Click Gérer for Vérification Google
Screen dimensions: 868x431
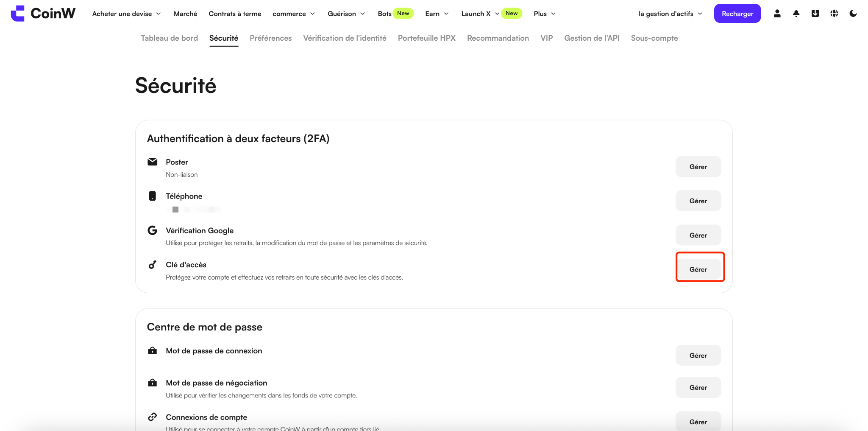(698, 235)
